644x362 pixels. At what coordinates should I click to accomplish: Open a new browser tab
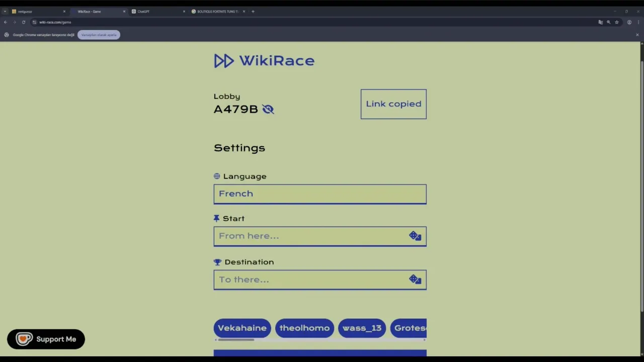[x=253, y=11]
